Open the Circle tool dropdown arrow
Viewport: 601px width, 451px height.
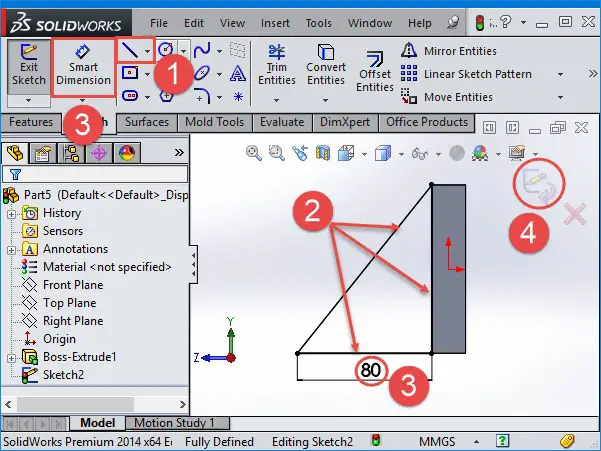coord(184,51)
